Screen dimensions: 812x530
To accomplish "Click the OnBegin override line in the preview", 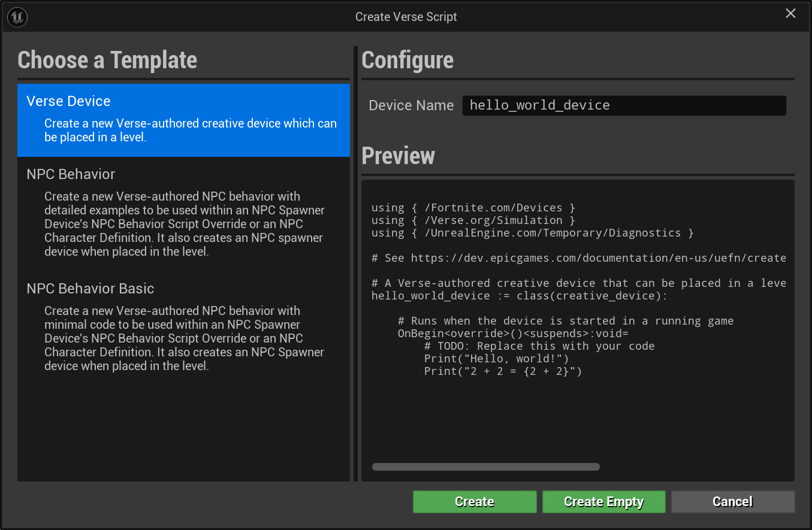I will pos(512,334).
